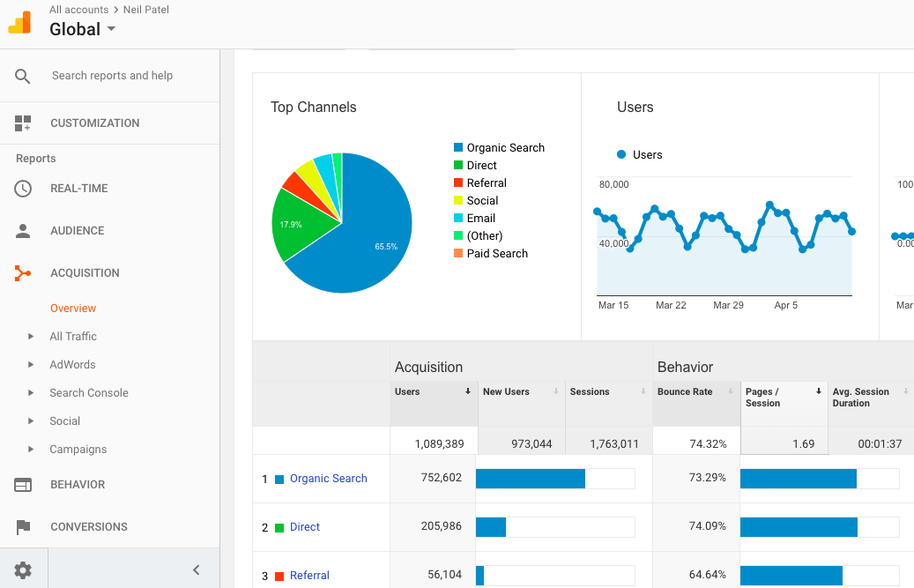The height and width of the screenshot is (588, 914).
Task: Click the Real-Time clock icon
Action: (23, 189)
